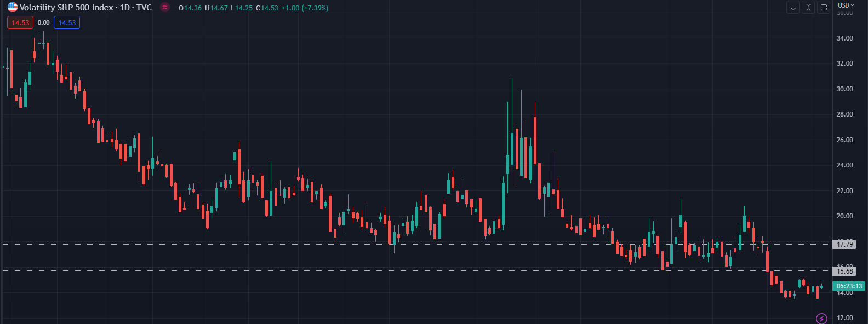The image size is (868, 324).
Task: Click the L14.25 low value
Action: (x=242, y=8)
